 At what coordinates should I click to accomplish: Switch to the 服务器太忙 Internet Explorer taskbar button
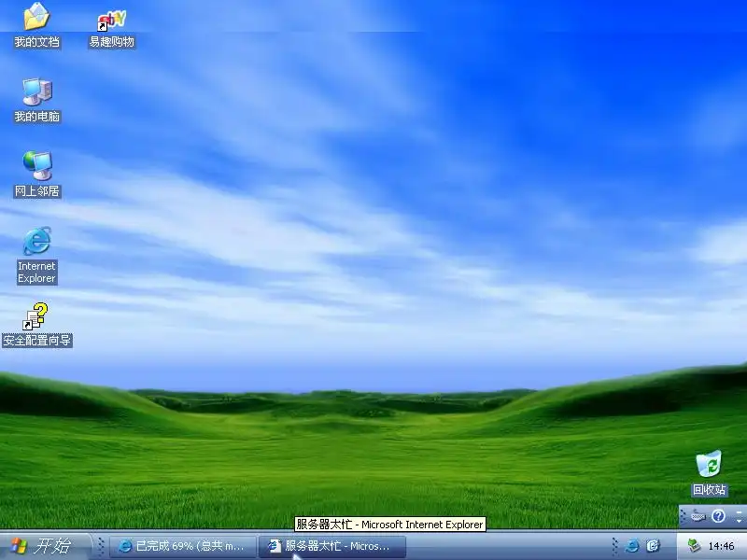click(332, 546)
